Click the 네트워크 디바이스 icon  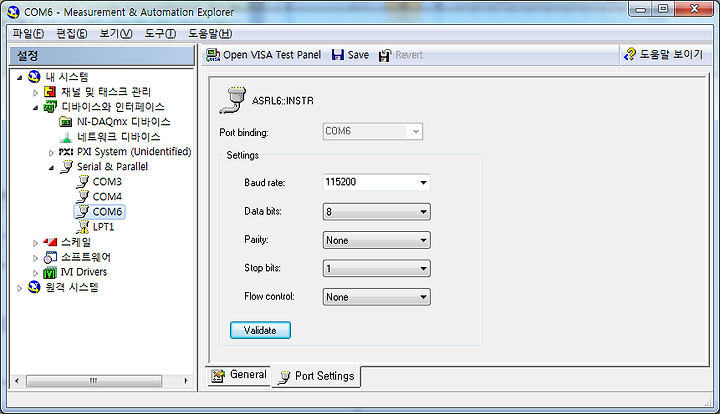tap(66, 137)
